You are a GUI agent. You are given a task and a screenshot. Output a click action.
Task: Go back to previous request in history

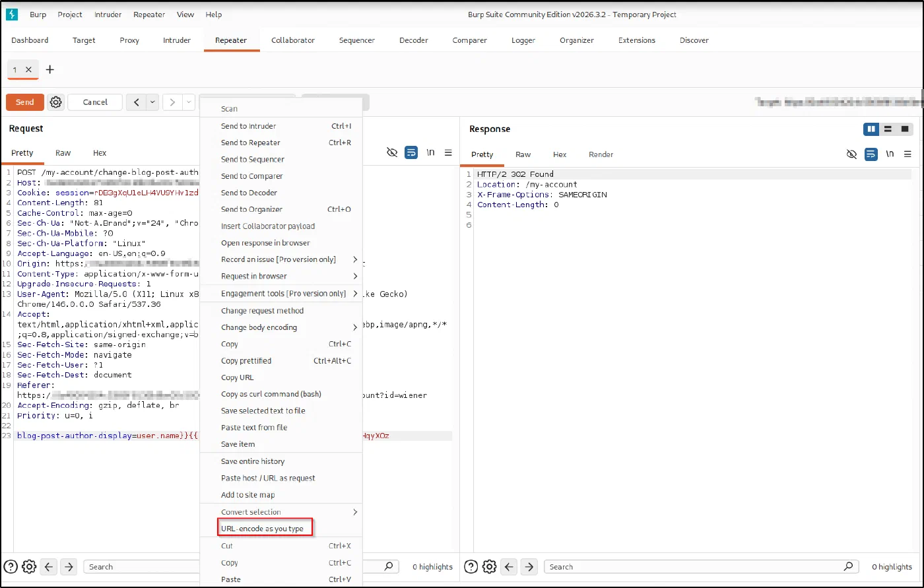tap(136, 102)
